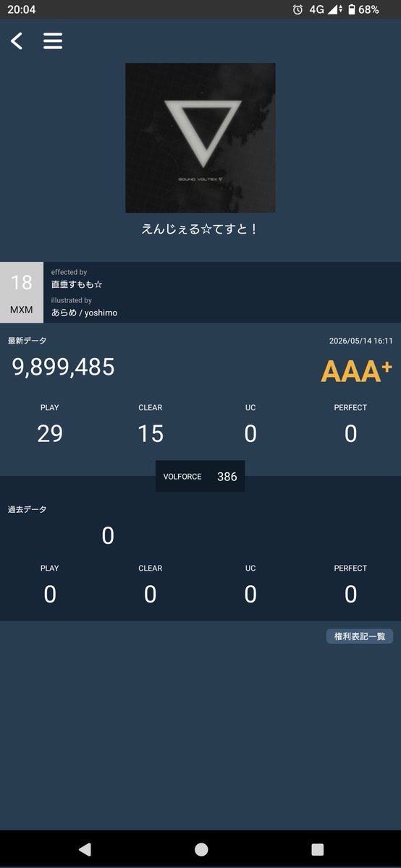401x868 pixels.
Task: Tap the latest PERFECT label
Action: [x=350, y=408]
